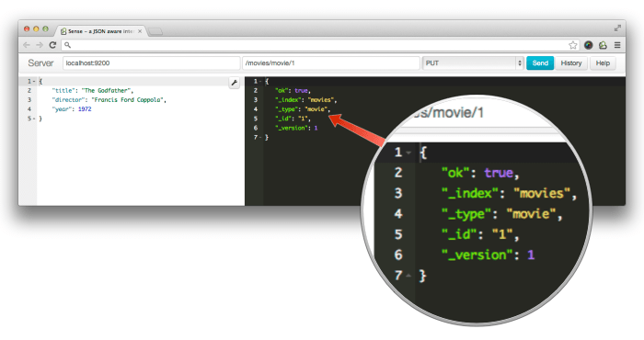Screen dimensions: 644x340
Task: Click the browser forward arrow
Action: [x=40, y=45]
